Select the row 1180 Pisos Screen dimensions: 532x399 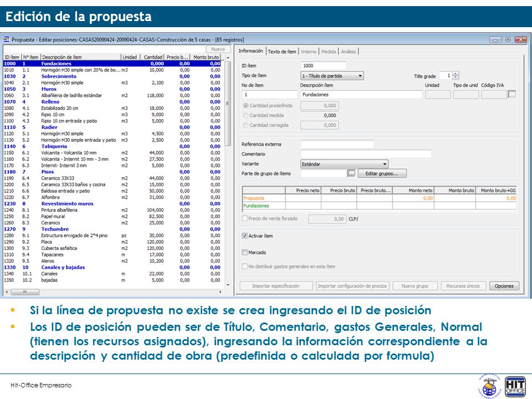tap(112, 172)
